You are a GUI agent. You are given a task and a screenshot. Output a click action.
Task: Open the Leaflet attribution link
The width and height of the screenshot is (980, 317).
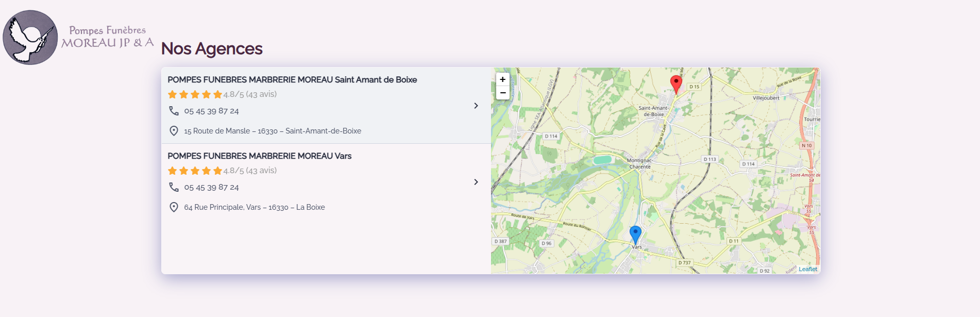coord(807,269)
